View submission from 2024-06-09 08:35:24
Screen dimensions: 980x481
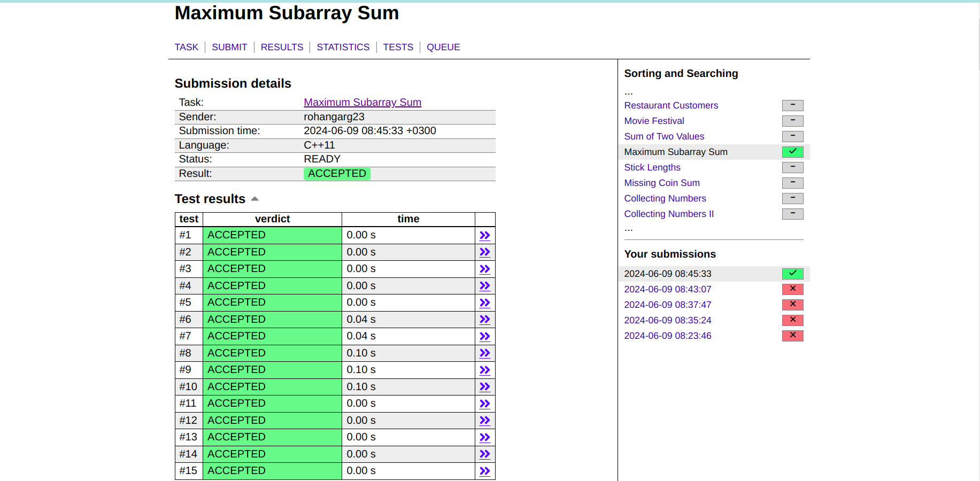click(x=668, y=320)
